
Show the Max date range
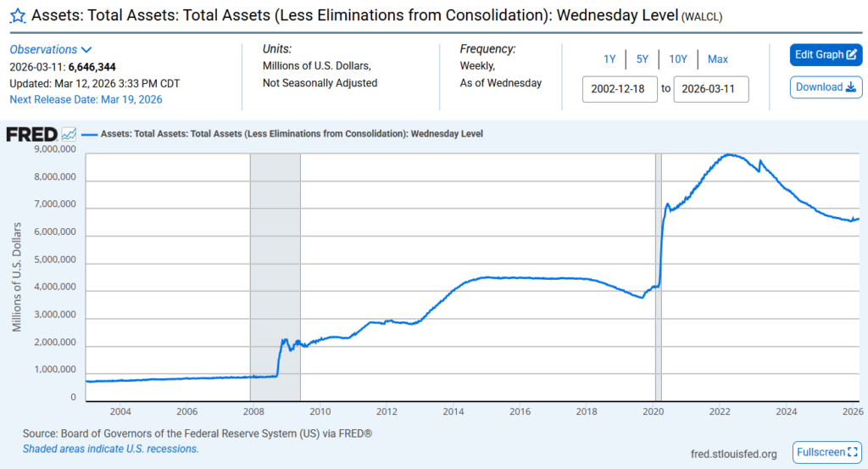[718, 59]
